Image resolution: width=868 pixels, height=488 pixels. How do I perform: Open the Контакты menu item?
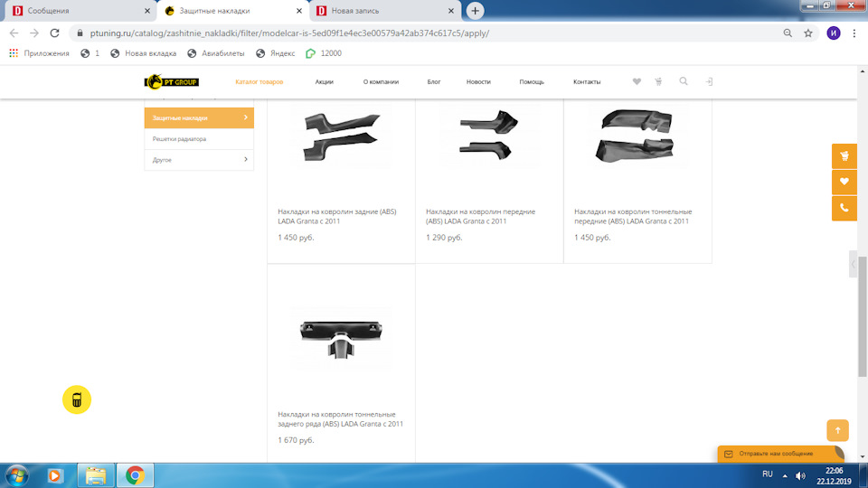[x=587, y=82]
